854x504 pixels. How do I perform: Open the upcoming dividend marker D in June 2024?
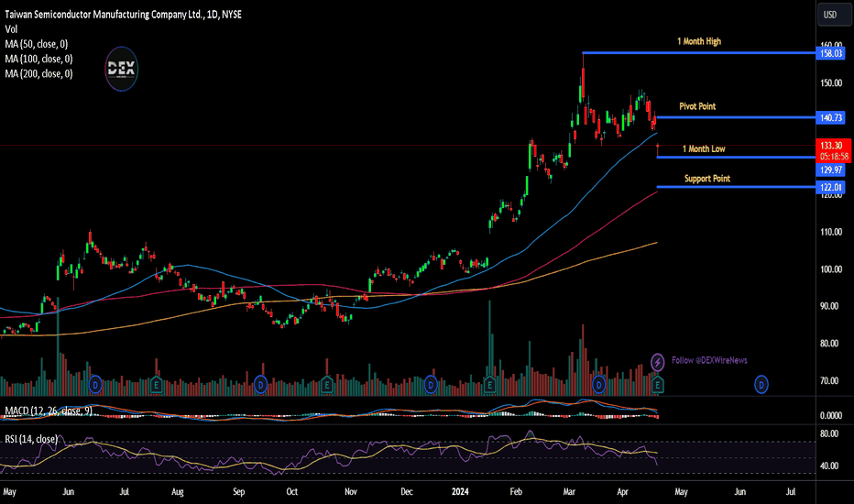click(761, 385)
